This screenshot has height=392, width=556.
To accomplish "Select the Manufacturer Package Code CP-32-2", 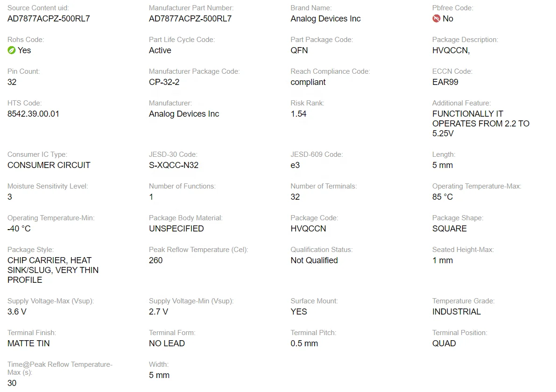I will tap(164, 82).
